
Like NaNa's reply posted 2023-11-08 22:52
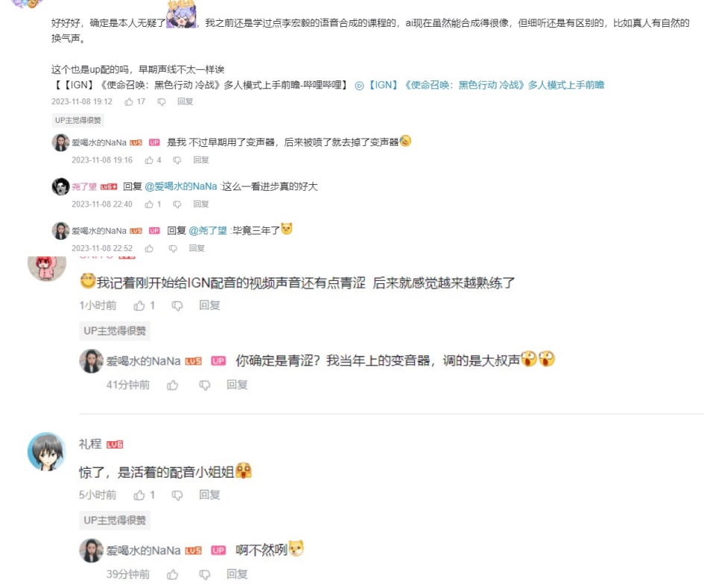tap(149, 248)
